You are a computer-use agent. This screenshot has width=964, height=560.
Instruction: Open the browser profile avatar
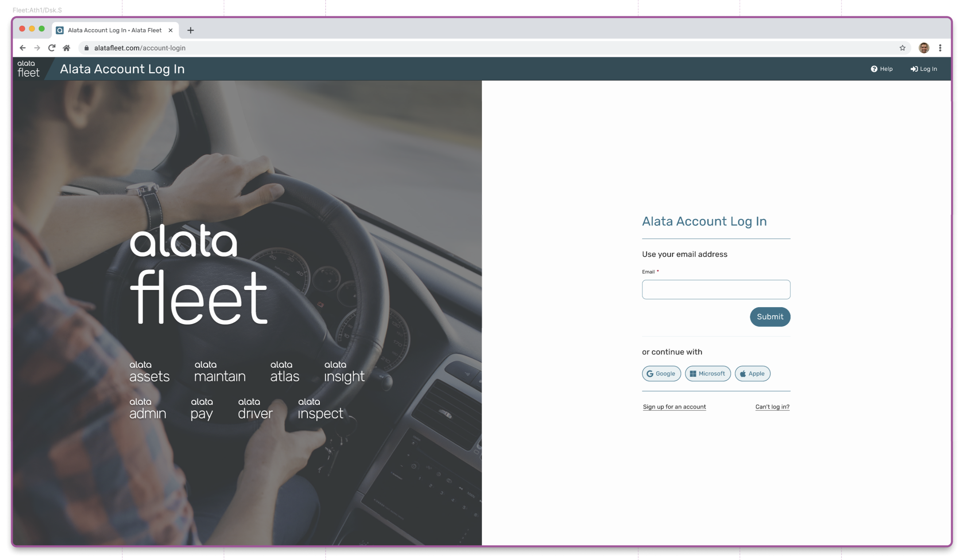tap(924, 48)
